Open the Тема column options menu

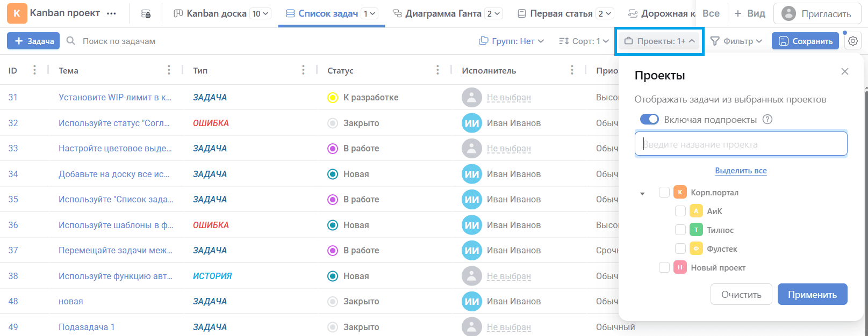coord(169,70)
